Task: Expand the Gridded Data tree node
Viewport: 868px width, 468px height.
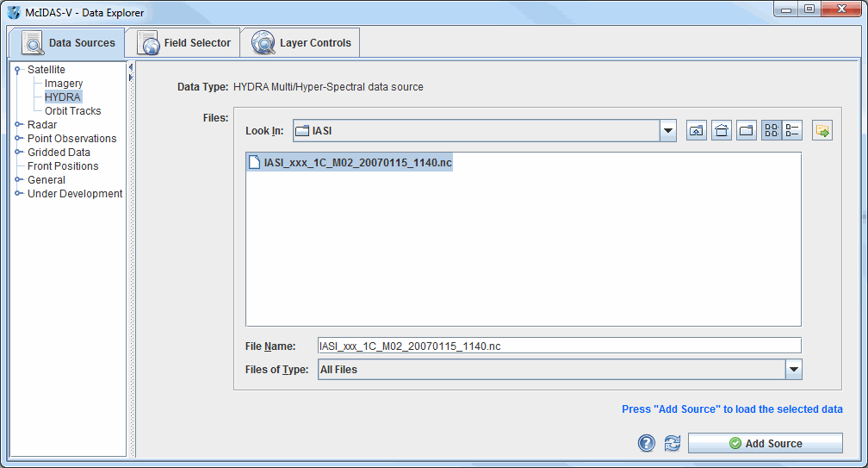Action: coord(18,153)
